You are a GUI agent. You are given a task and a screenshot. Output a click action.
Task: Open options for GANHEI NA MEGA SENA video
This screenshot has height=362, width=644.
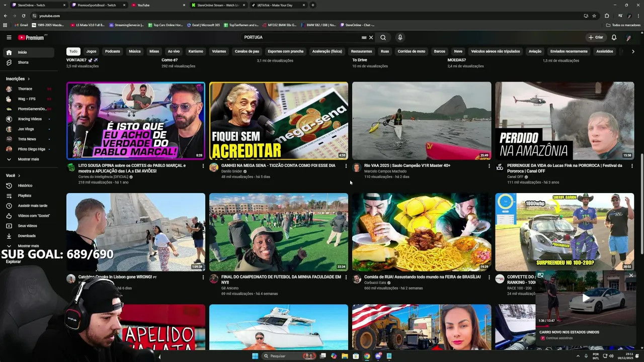[346, 166]
